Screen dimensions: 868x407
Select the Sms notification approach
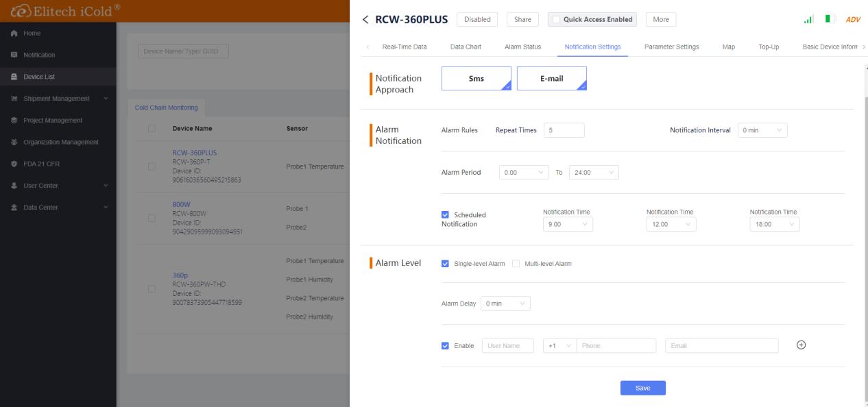[x=477, y=79]
